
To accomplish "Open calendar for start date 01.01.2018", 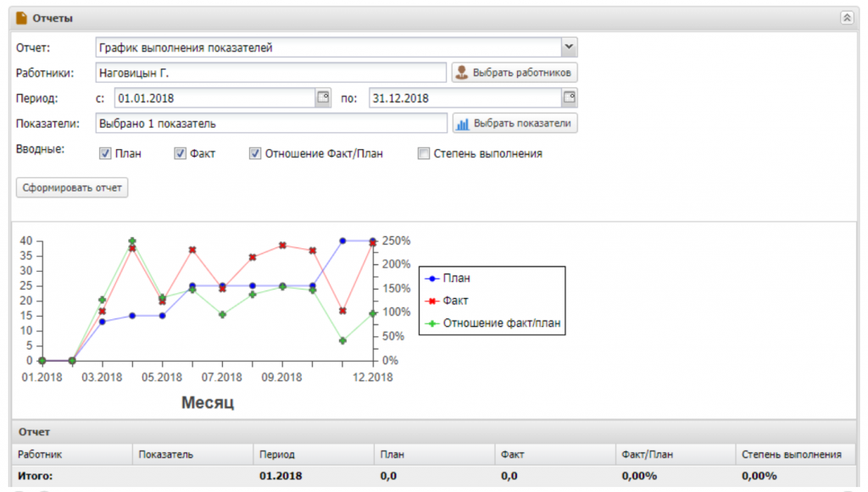I will tap(323, 98).
